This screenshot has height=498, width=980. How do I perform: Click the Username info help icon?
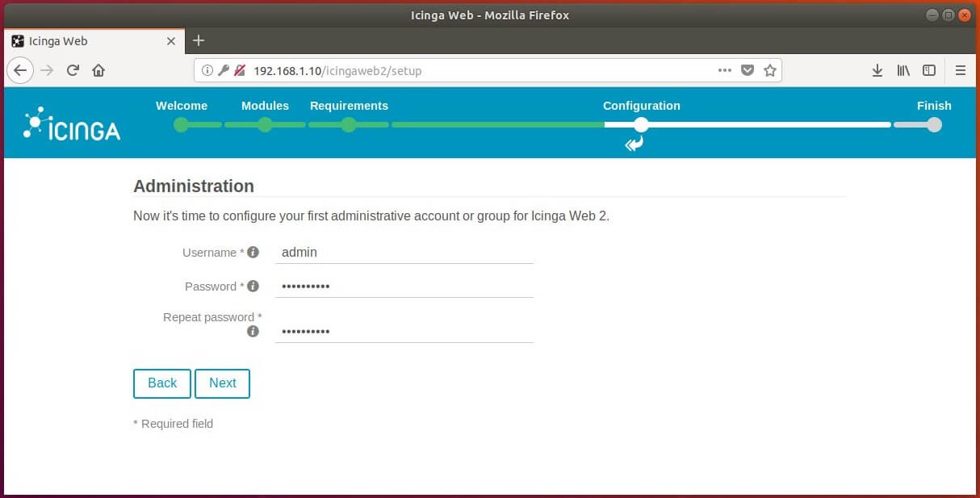pyautogui.click(x=253, y=253)
